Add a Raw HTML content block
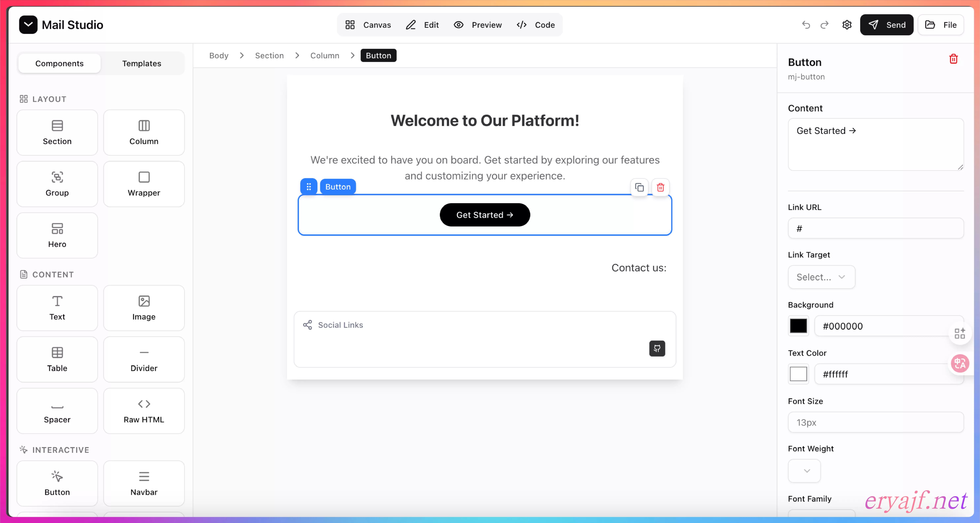The width and height of the screenshot is (980, 523). (144, 411)
